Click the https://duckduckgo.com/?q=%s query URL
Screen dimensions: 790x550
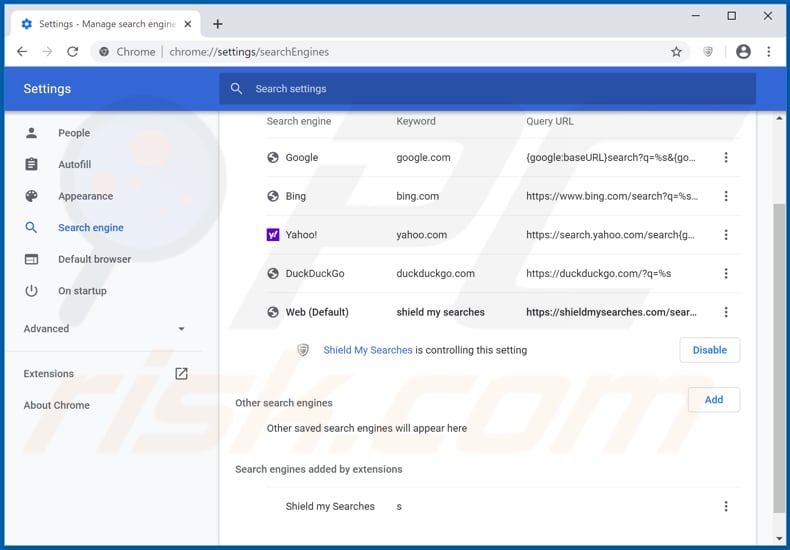tap(599, 273)
